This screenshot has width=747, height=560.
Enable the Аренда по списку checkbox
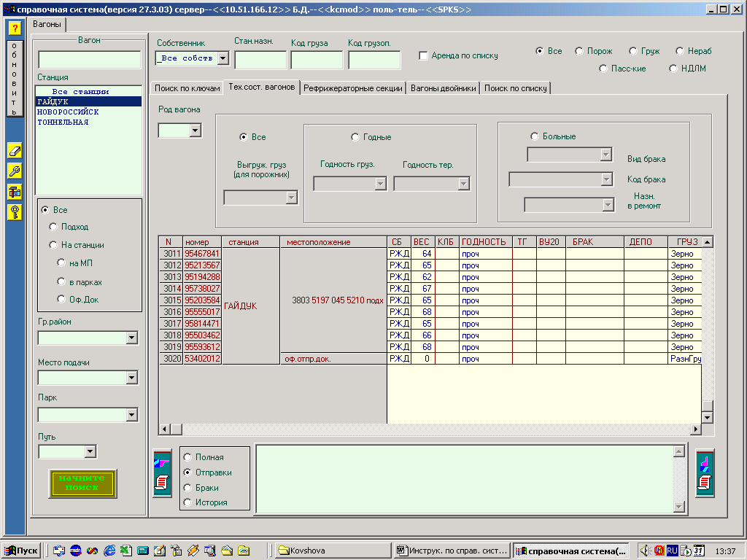point(424,55)
